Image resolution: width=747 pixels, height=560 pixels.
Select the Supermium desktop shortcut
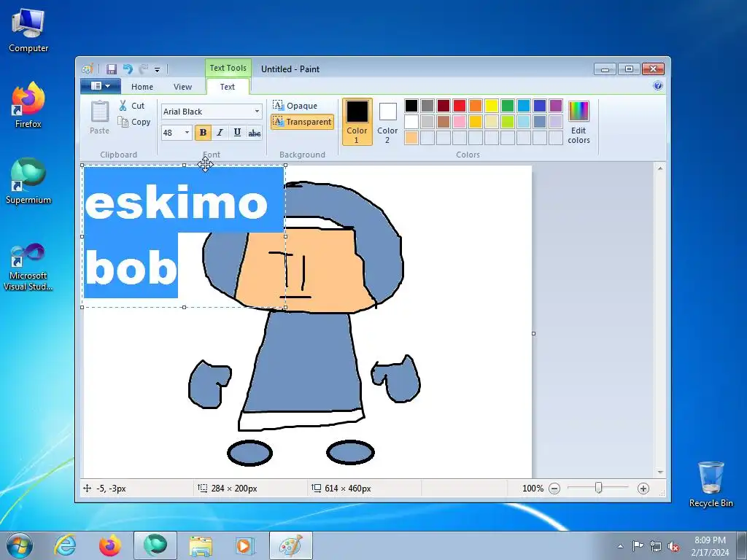click(x=28, y=181)
